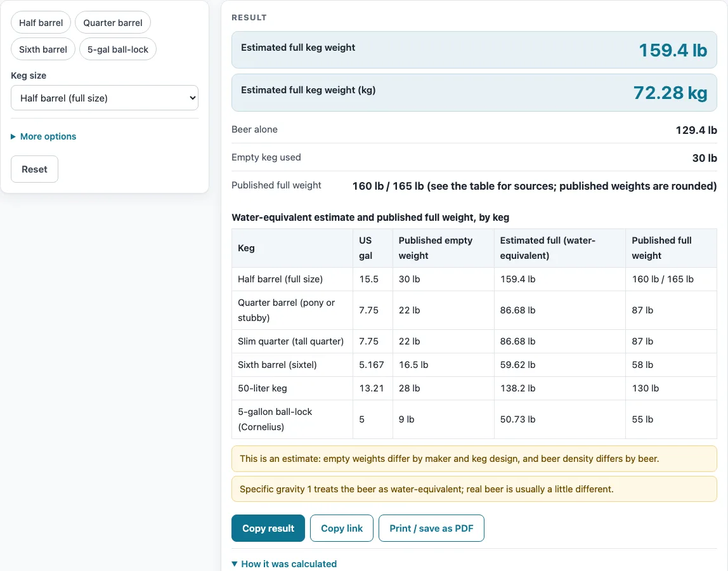
Task: Click the Specific gravity 1 notice
Action: tap(474, 489)
